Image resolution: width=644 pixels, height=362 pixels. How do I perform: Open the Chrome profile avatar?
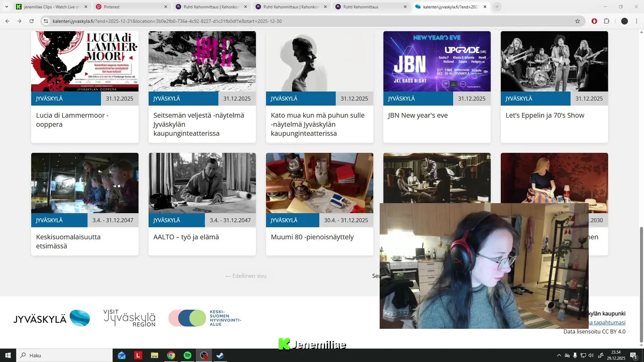(624, 21)
